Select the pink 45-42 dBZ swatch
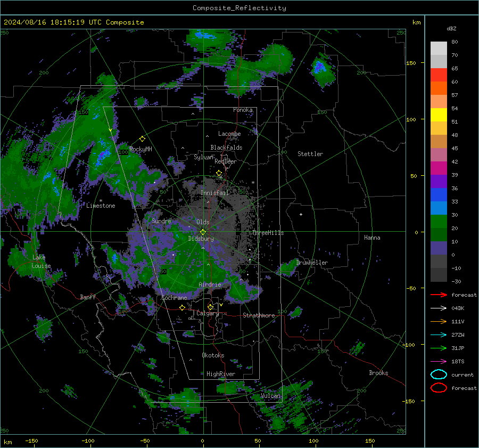 pos(439,154)
